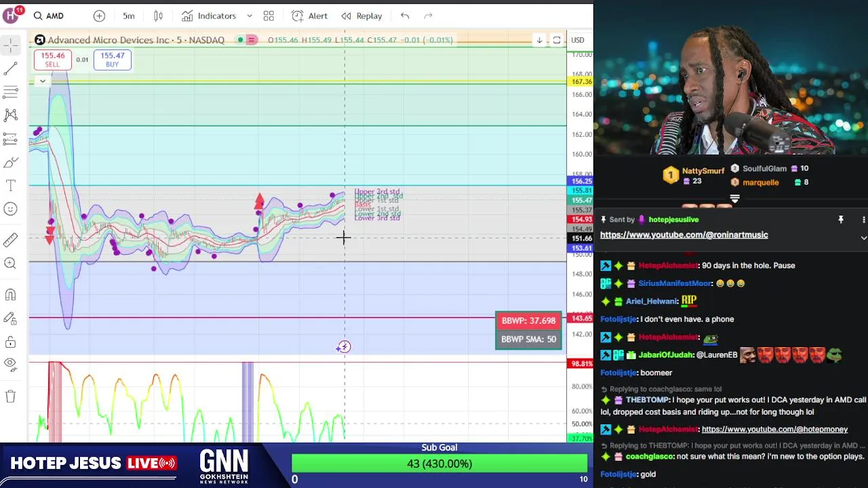Expand the pinned message chevron
Viewport: 868px width, 488px height.
pyautogui.click(x=863, y=238)
